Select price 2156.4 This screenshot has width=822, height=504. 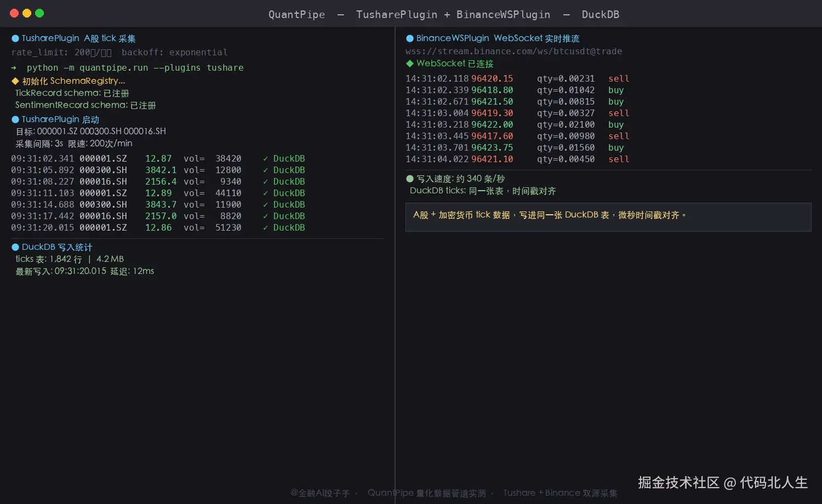coord(161,182)
